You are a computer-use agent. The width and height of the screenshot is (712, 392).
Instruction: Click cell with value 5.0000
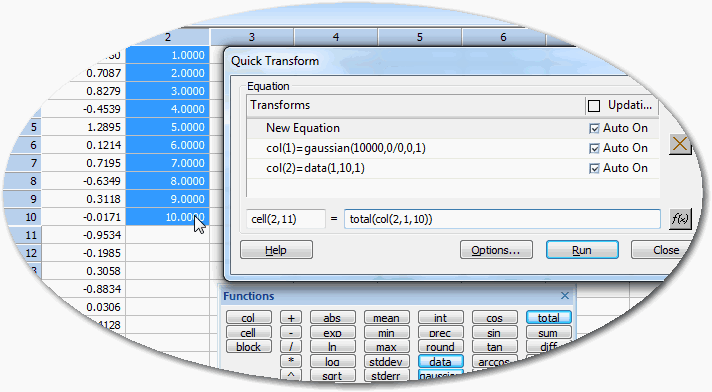tap(168, 127)
